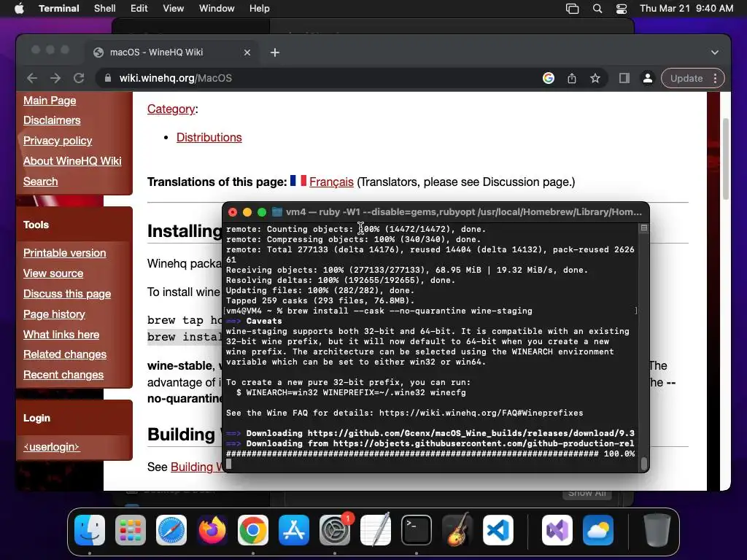Open Chrome three-dot menu
Image resolution: width=747 pixels, height=560 pixels.
(715, 78)
